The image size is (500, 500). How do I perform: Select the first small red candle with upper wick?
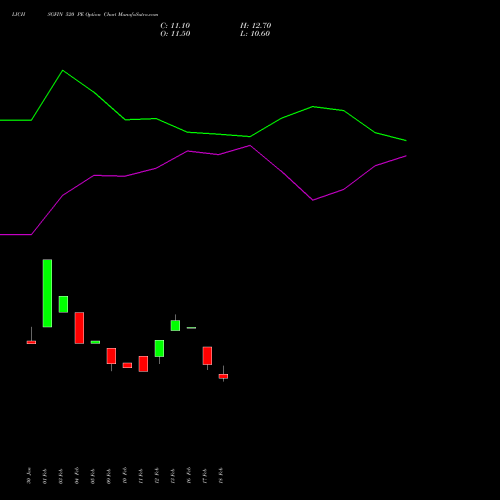pos(31,342)
